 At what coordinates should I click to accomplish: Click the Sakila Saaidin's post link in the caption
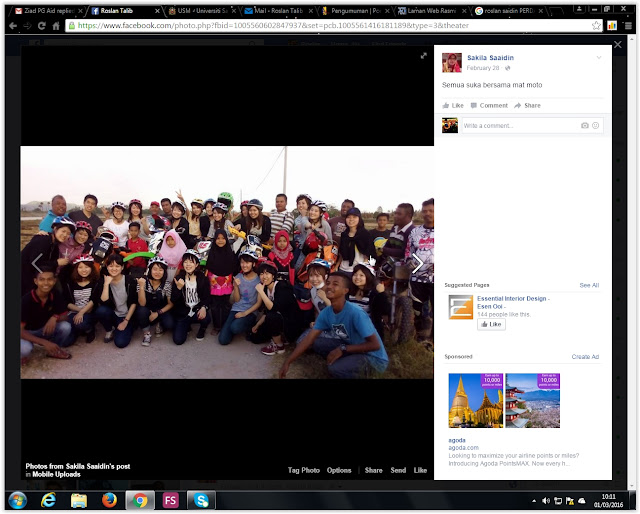[98, 466]
